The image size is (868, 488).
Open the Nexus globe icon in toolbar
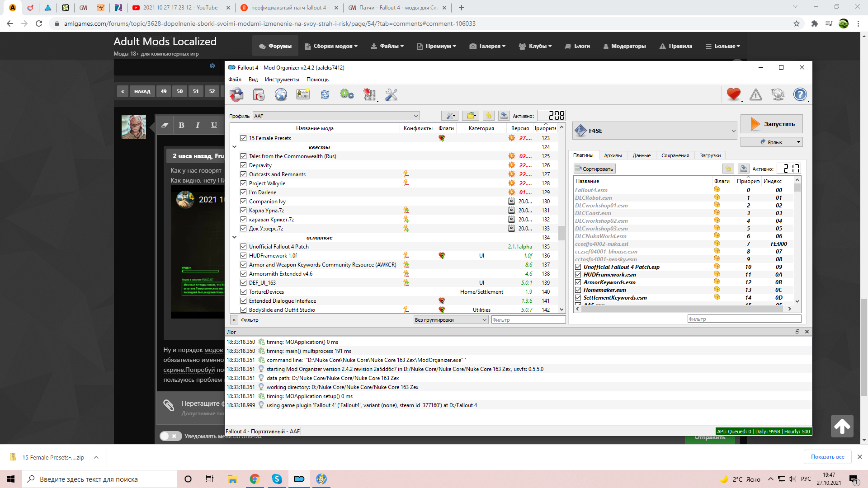(281, 95)
